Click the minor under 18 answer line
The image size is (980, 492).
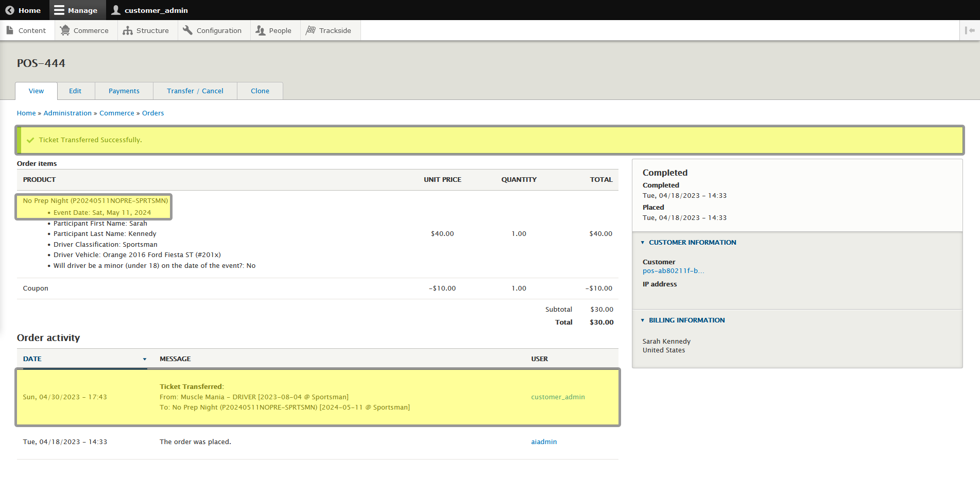point(154,265)
